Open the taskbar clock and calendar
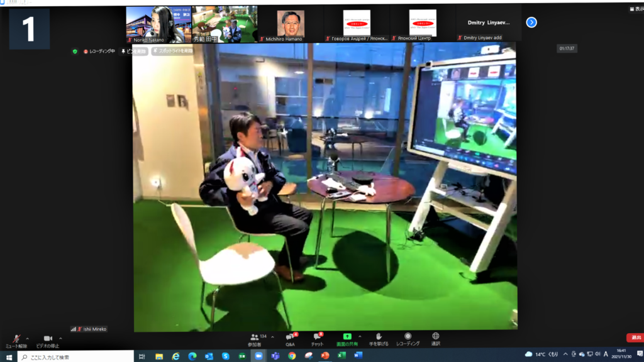 tap(621, 354)
